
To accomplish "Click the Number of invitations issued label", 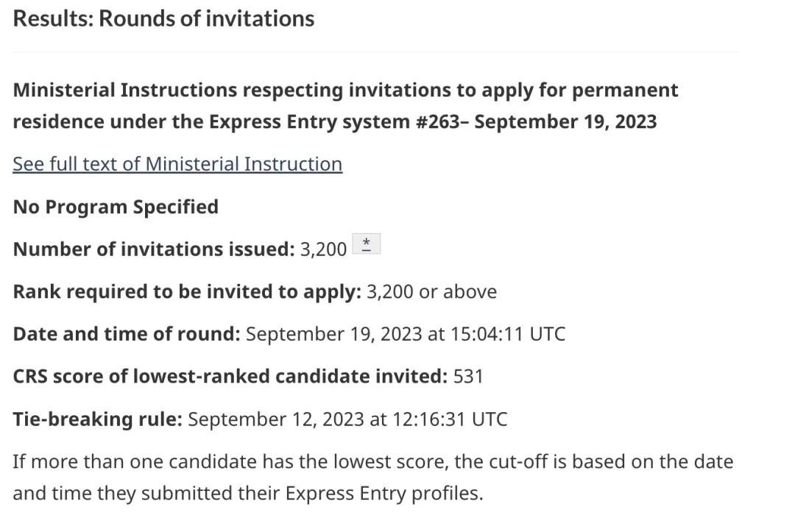I will pos(154,249).
